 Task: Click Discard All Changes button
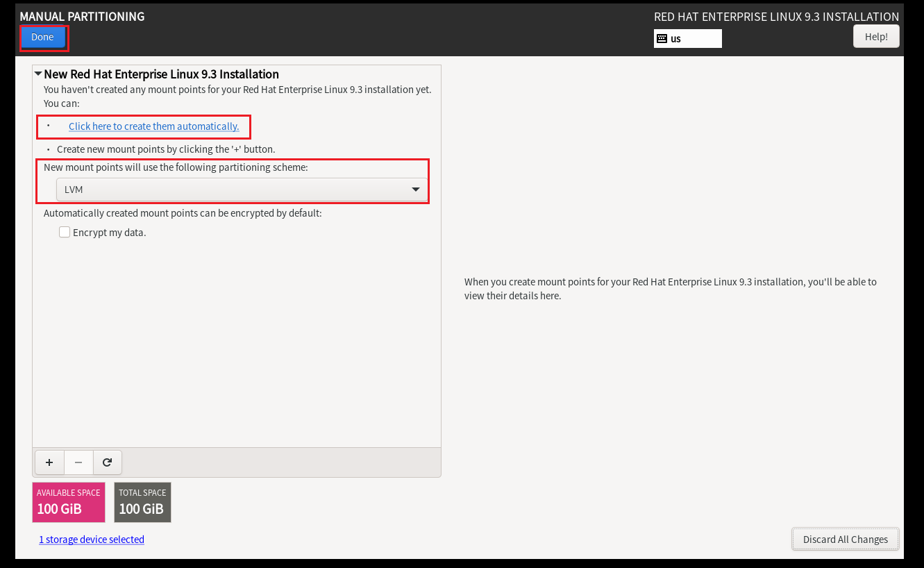tap(846, 539)
